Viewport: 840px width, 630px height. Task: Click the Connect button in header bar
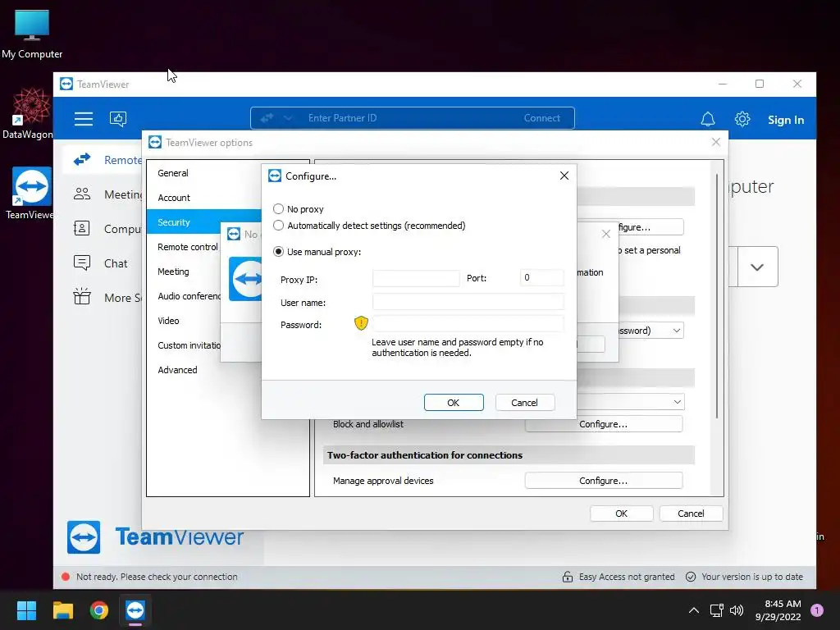pos(541,118)
